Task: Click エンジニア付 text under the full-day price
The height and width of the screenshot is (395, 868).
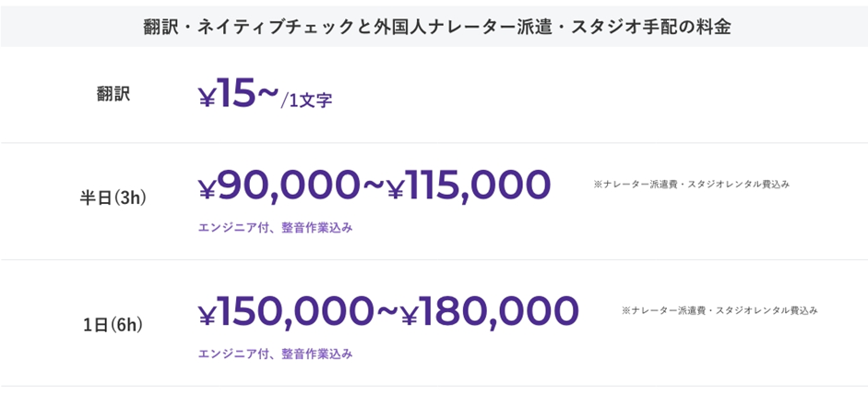Action: tap(232, 353)
